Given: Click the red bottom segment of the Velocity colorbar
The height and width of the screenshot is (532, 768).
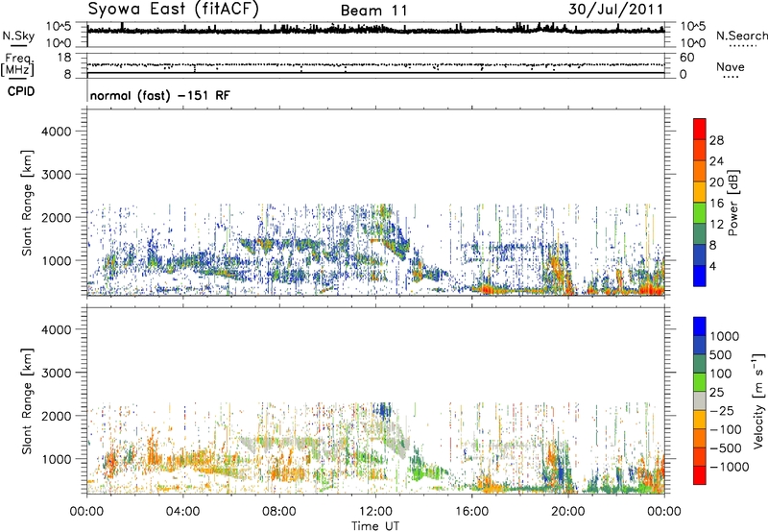Looking at the screenshot, I should 700,475.
